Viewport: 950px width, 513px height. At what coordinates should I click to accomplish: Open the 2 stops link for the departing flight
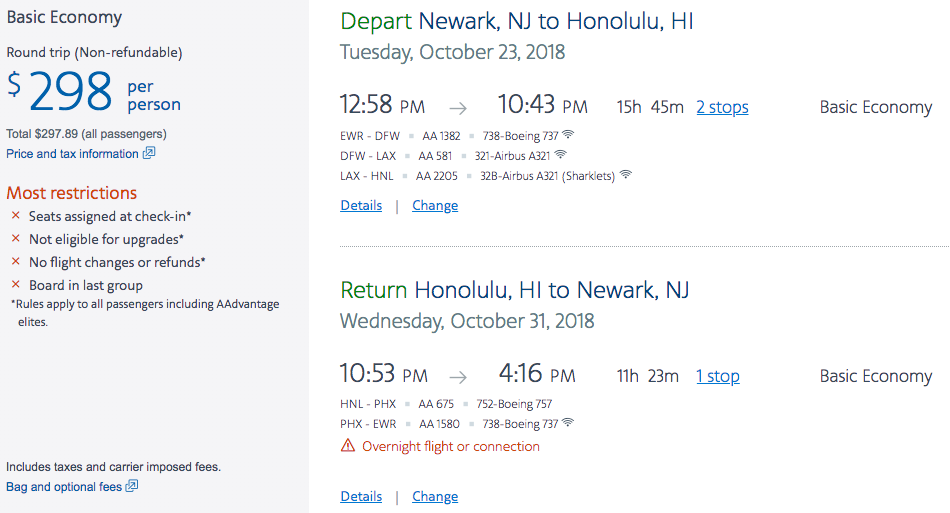tap(722, 108)
